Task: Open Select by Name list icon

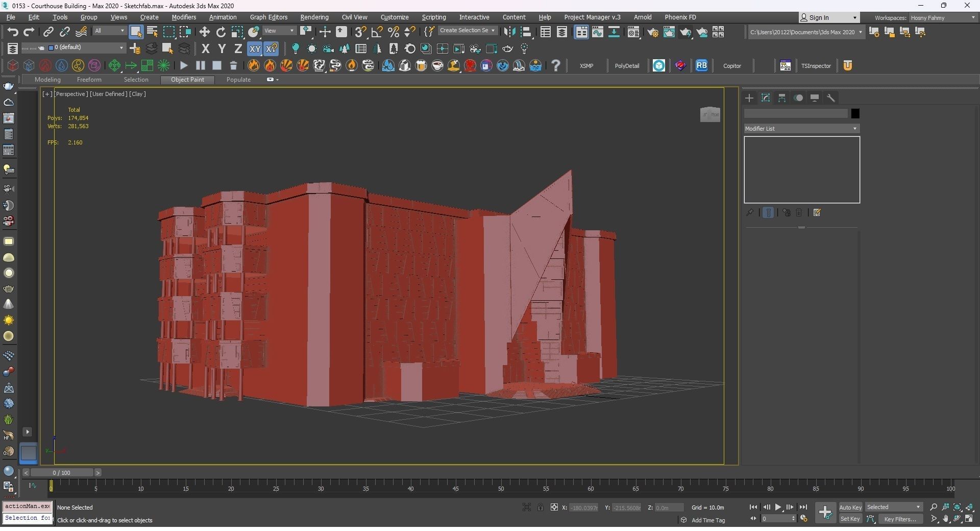Action: pyautogui.click(x=152, y=32)
